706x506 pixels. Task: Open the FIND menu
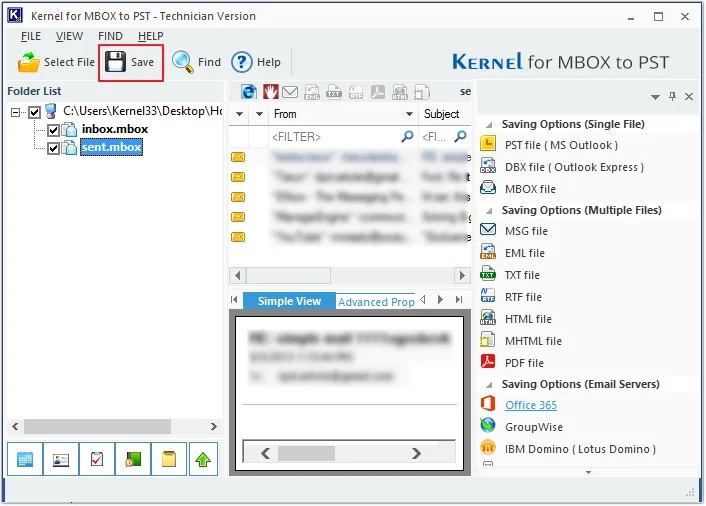[x=110, y=36]
